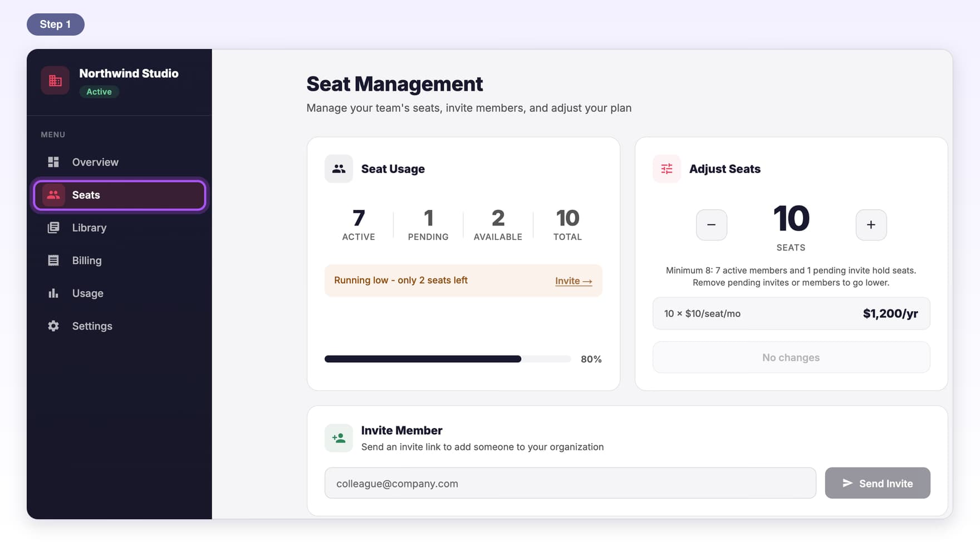The width and height of the screenshot is (980, 546).
Task: Open the Usage menu item
Action: click(120, 293)
